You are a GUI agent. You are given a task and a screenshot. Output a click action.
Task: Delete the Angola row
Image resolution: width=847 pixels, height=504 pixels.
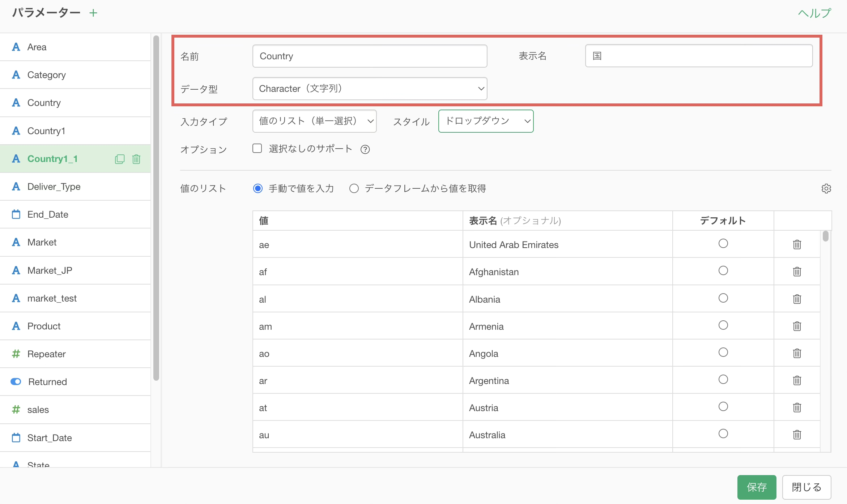pos(797,353)
